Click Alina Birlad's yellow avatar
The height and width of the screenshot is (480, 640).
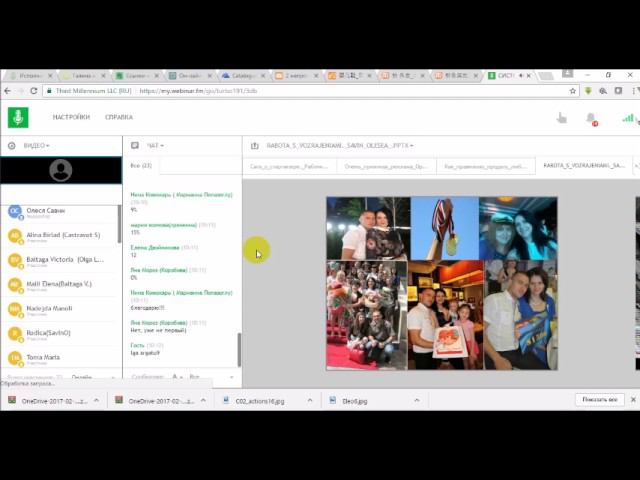15,236
